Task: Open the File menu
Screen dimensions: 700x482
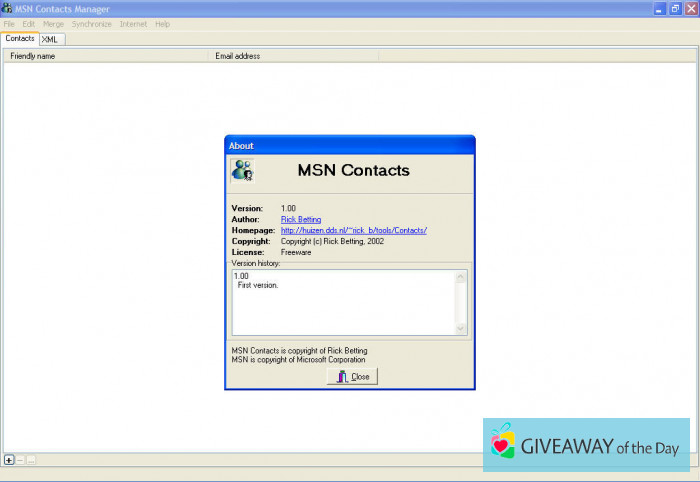Action: pyautogui.click(x=9, y=24)
